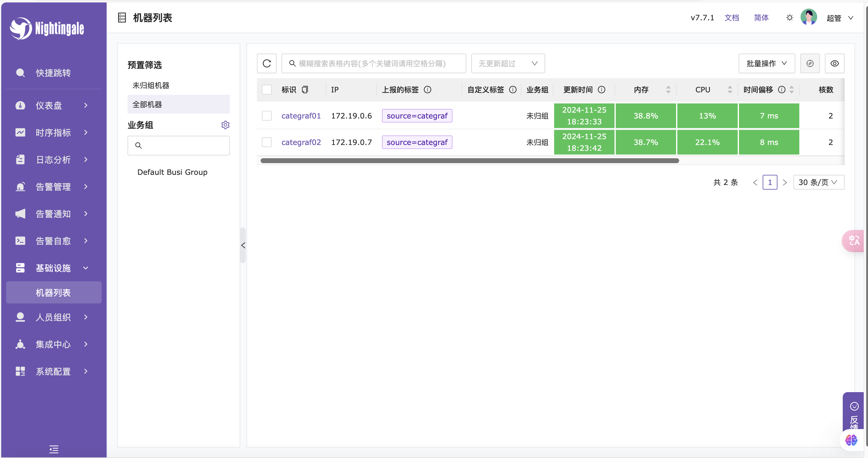Open the compass explorer icon button

(810, 63)
